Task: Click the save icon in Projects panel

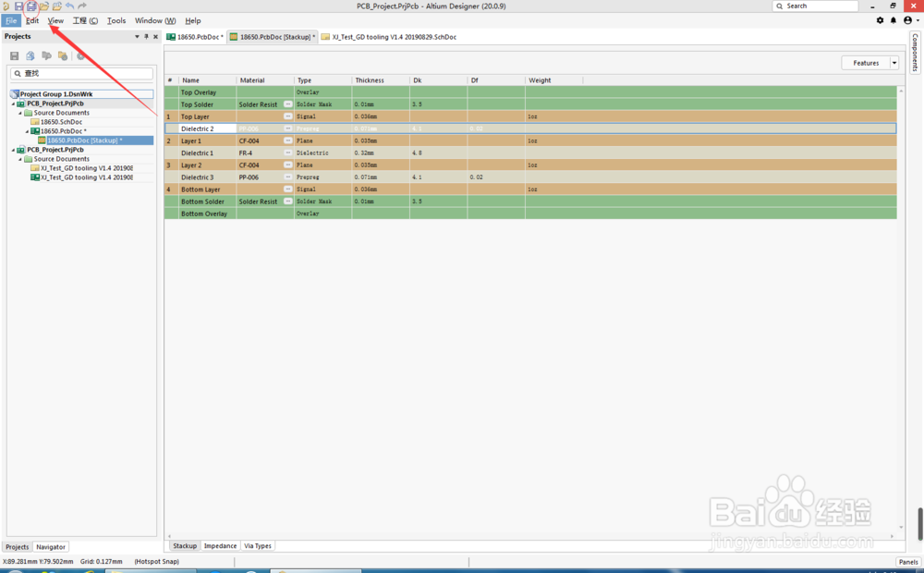Action: coord(15,56)
